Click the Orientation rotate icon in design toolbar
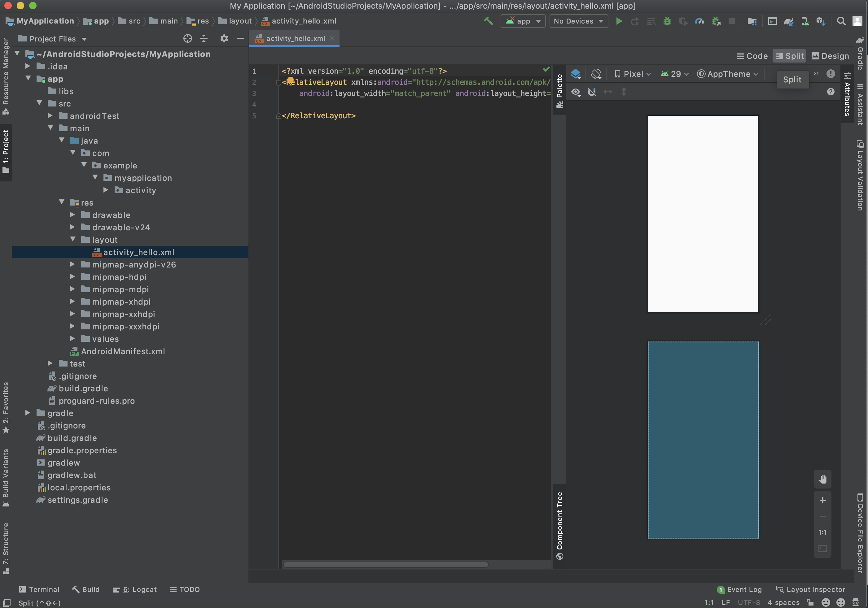868x608 pixels. 596,74
